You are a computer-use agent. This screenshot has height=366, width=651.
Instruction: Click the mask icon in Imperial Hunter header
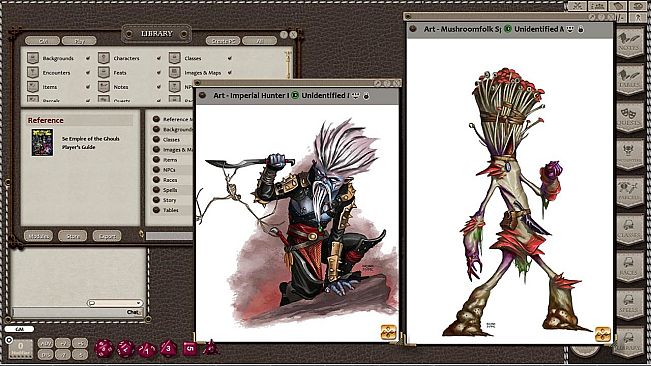pyautogui.click(x=355, y=96)
